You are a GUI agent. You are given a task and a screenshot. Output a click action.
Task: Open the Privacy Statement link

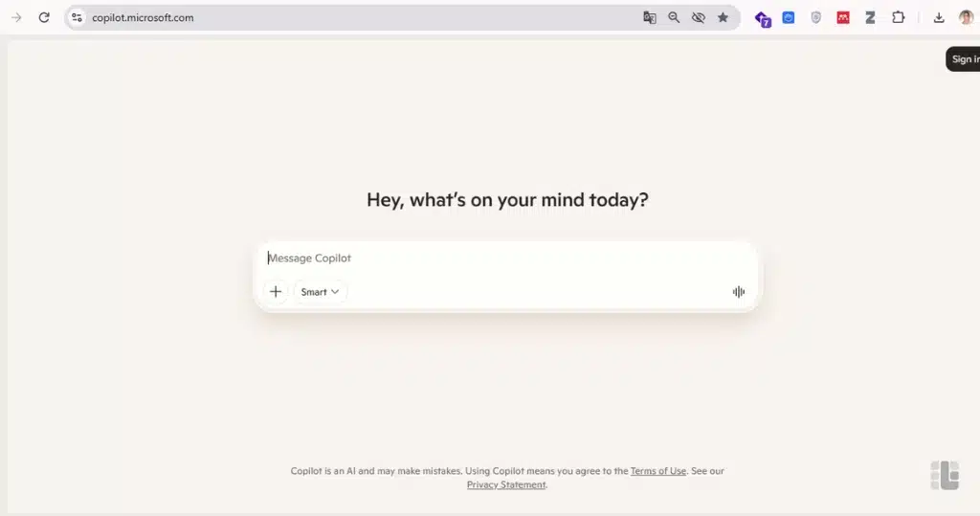(506, 484)
